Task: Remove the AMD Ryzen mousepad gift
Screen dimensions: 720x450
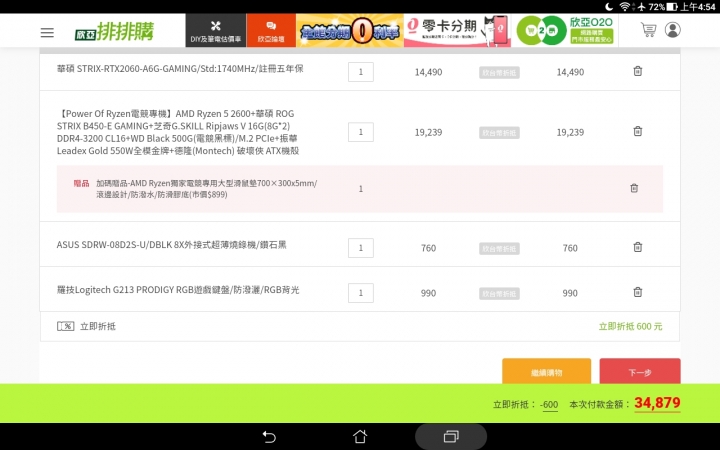Action: click(x=634, y=188)
